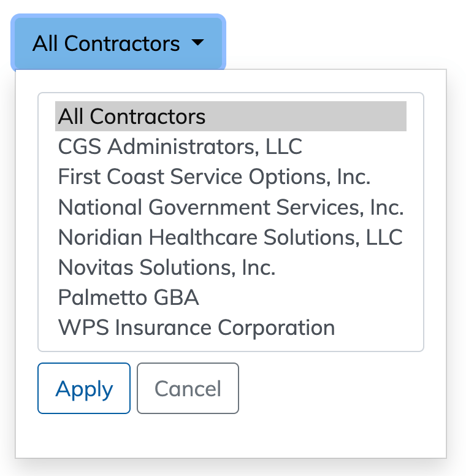
Task: Choose Novitas Solutions, Inc. in listbox
Action: 167,267
